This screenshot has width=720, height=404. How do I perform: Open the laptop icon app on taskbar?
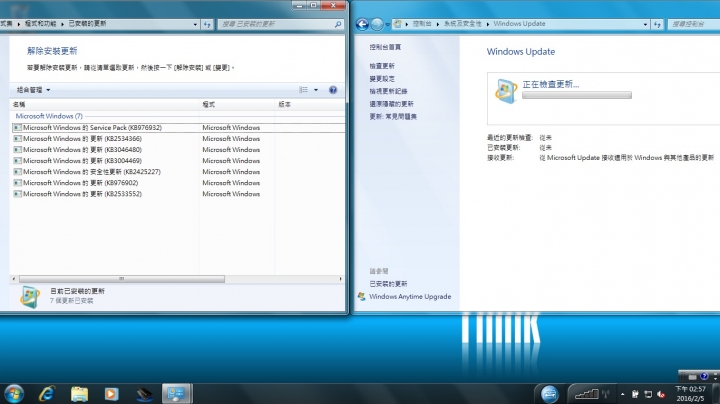pos(144,394)
